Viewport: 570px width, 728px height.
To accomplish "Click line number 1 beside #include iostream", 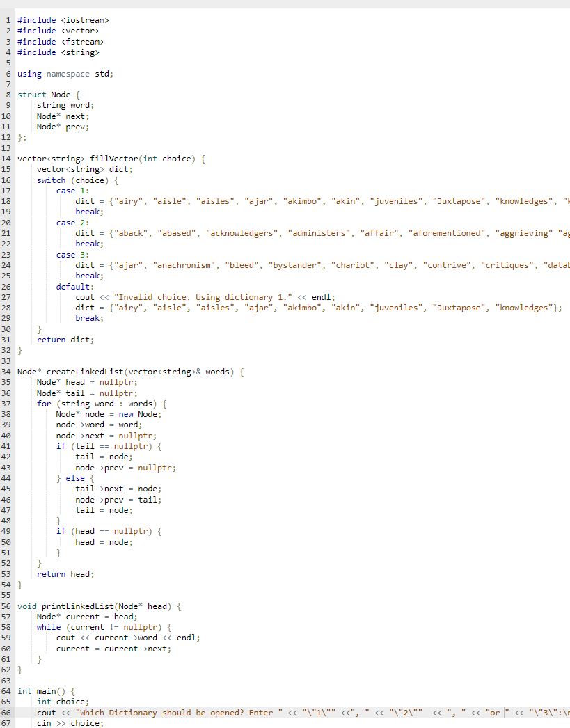I will [8, 19].
